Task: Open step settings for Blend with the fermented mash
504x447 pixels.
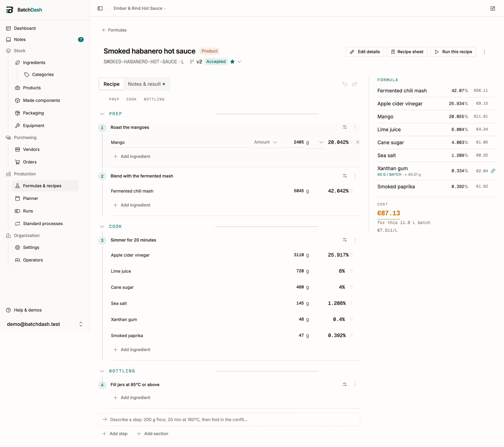Action: (x=345, y=176)
